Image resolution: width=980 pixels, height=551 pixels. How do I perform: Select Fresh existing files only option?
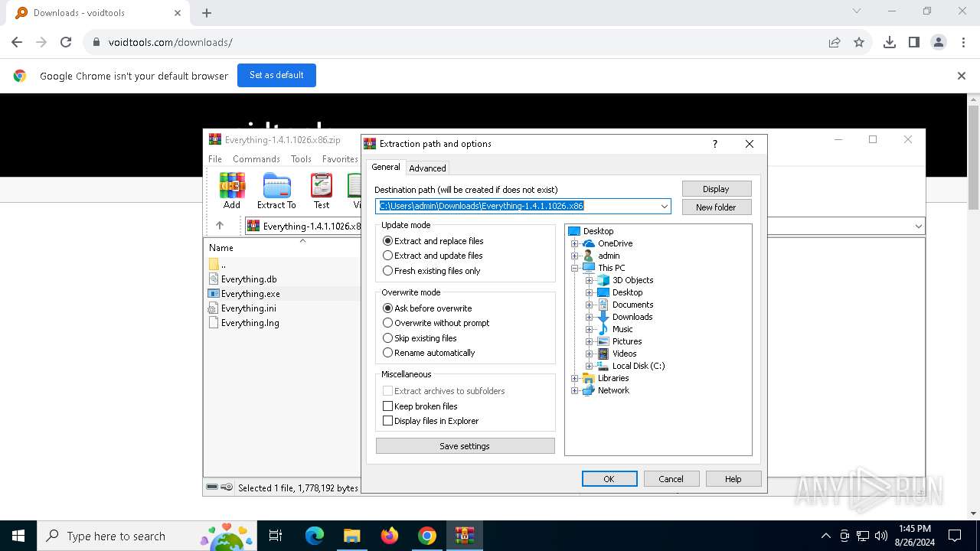432,271
